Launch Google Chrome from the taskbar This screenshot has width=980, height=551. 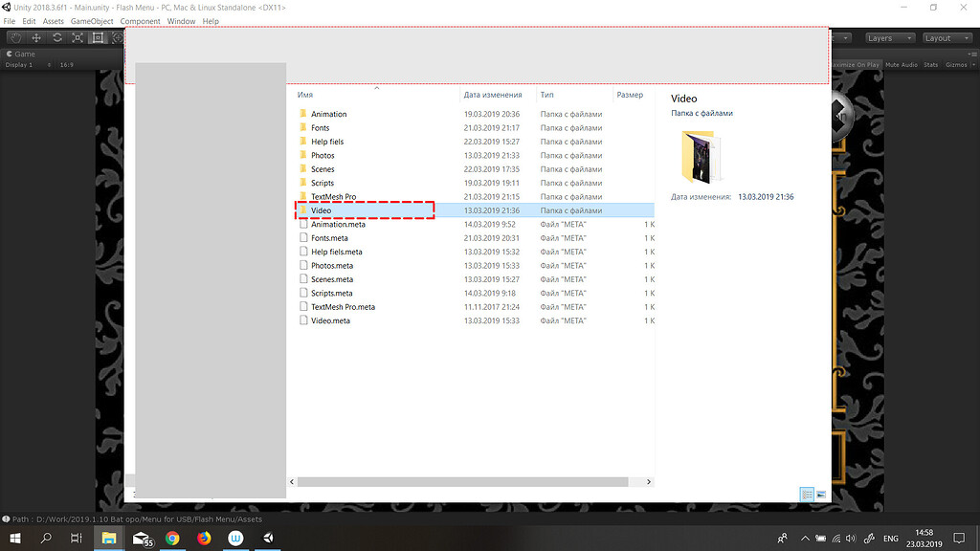coord(172,538)
